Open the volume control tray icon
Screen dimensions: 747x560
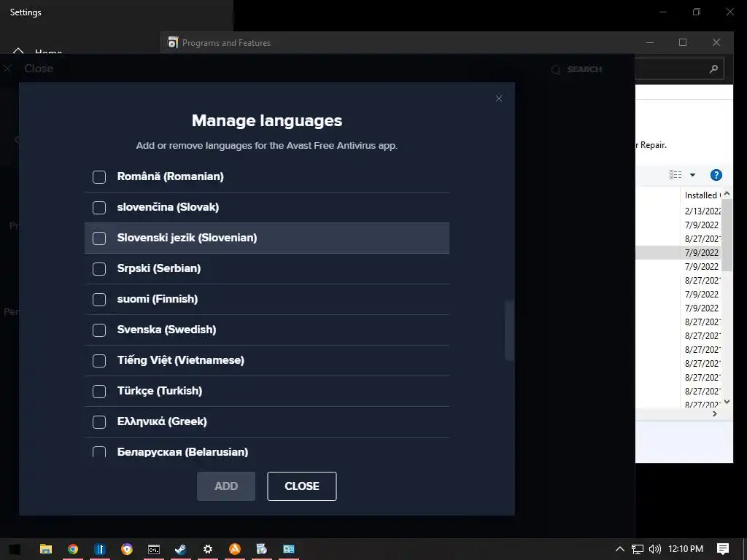(x=655, y=549)
